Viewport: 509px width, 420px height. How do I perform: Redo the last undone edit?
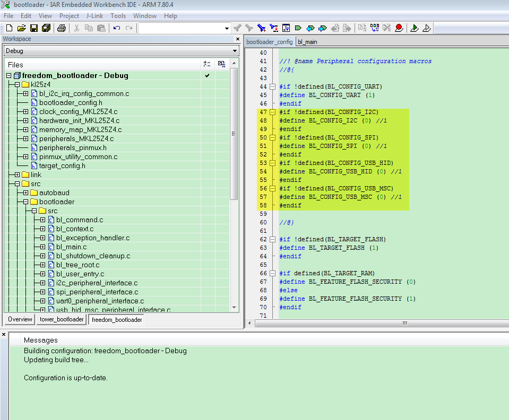129,28
